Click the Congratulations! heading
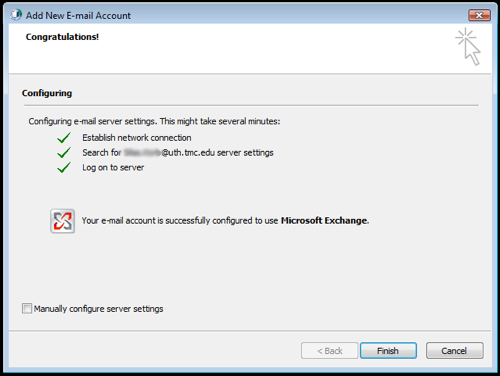 62,37
